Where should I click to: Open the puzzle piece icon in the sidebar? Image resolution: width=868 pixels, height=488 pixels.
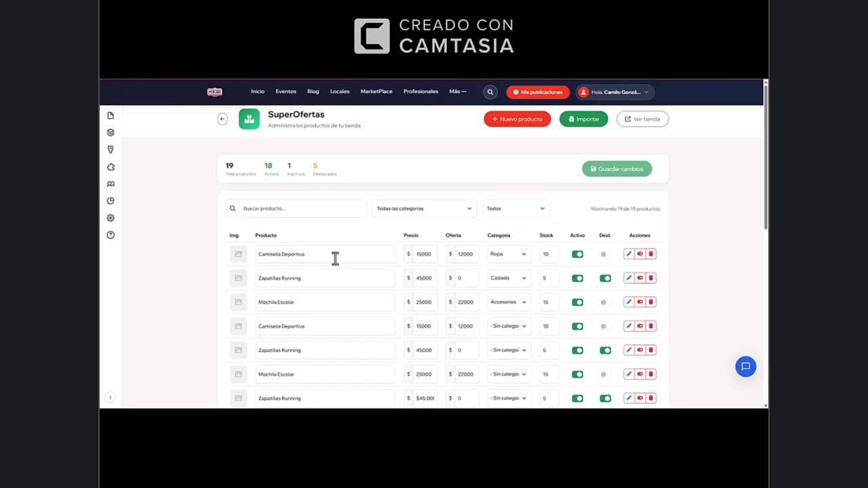pos(111,167)
